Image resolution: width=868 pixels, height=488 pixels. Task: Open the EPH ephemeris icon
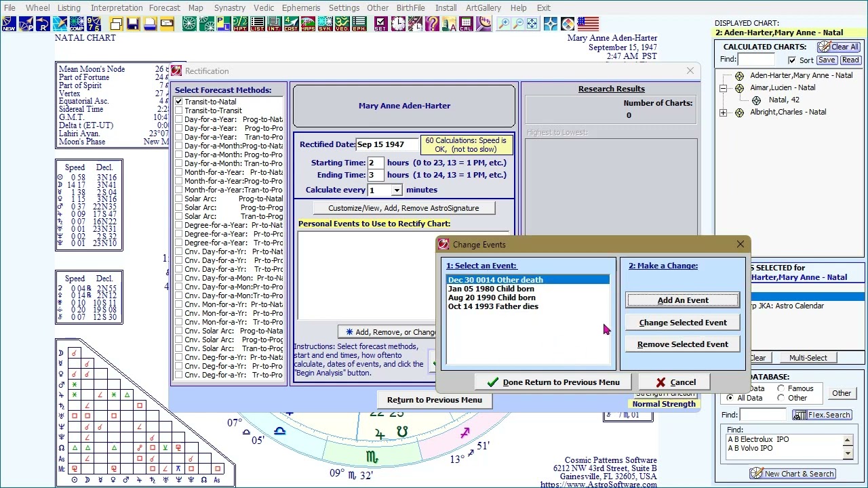[359, 24]
